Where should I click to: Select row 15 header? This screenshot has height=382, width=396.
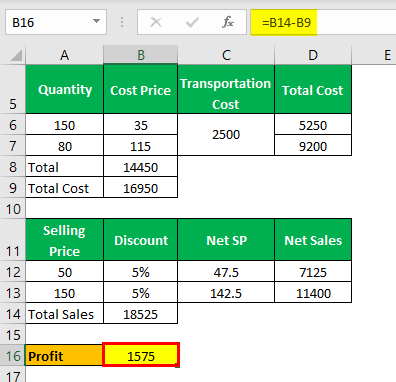[13, 335]
